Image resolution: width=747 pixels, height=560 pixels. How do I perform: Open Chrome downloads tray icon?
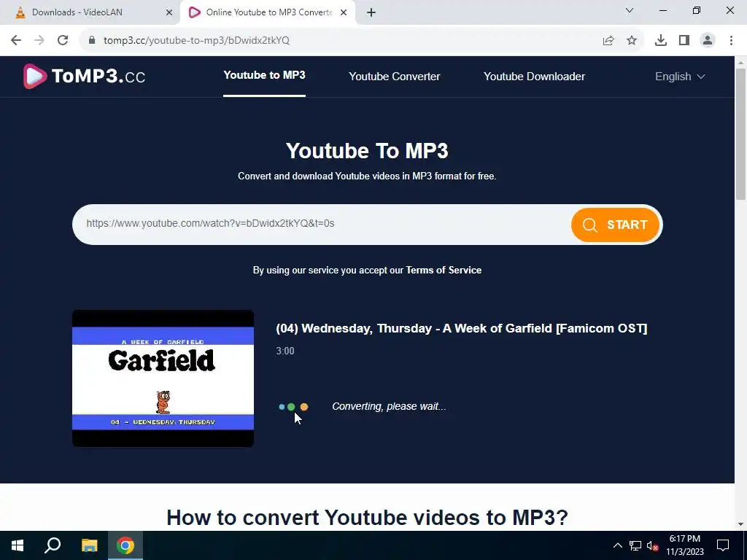[661, 41]
